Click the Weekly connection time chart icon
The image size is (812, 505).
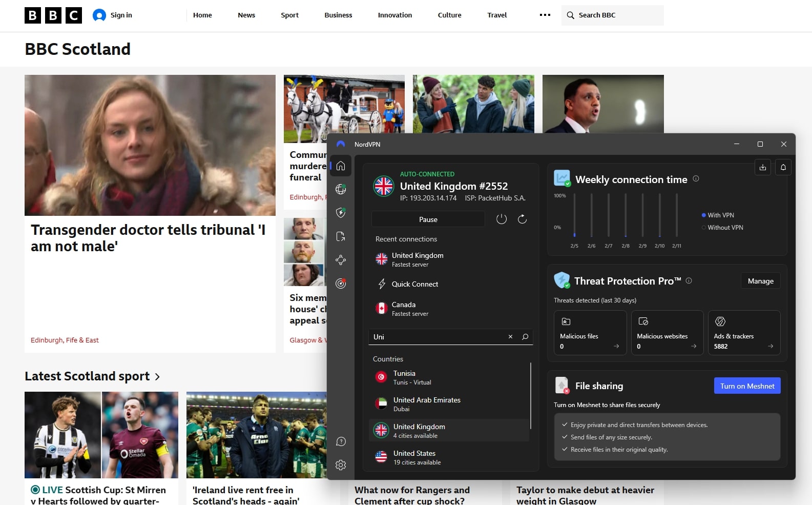tap(562, 178)
